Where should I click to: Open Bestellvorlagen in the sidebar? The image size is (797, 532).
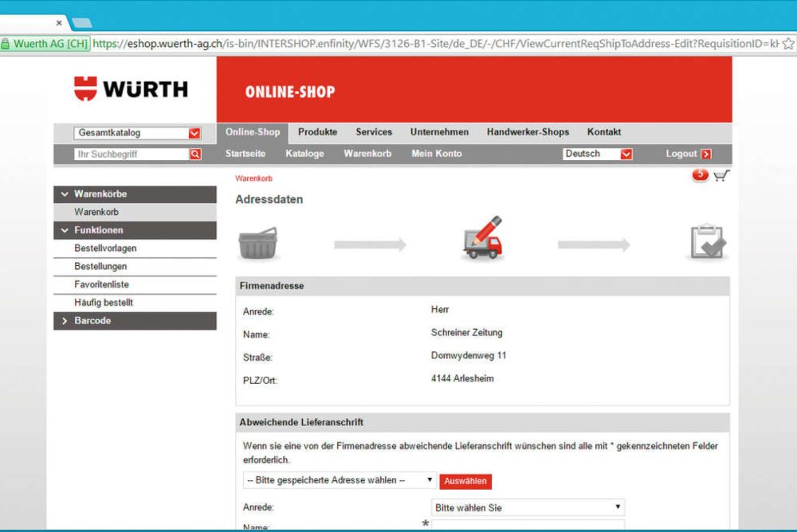coord(135,248)
